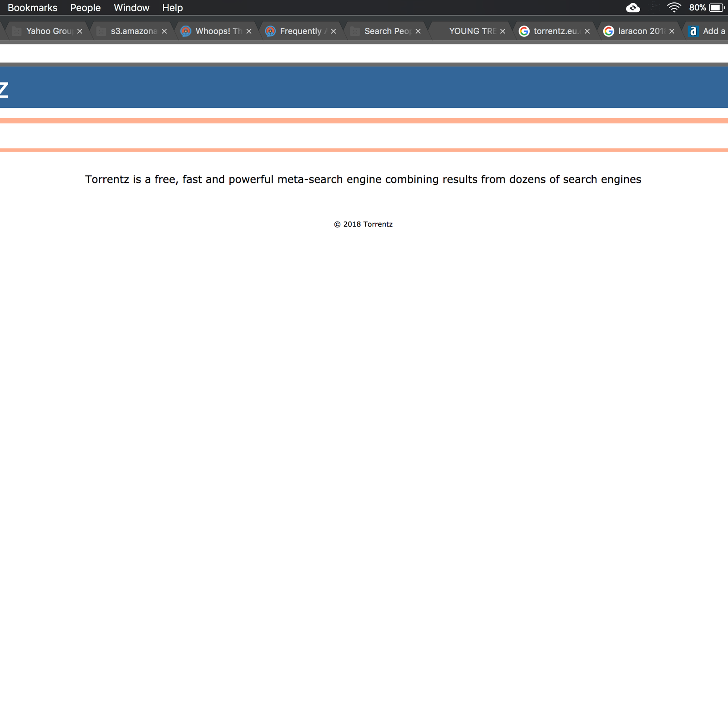Image resolution: width=728 pixels, height=728 pixels.
Task: Click the Google favicon on laracon tab
Action: pyautogui.click(x=609, y=31)
